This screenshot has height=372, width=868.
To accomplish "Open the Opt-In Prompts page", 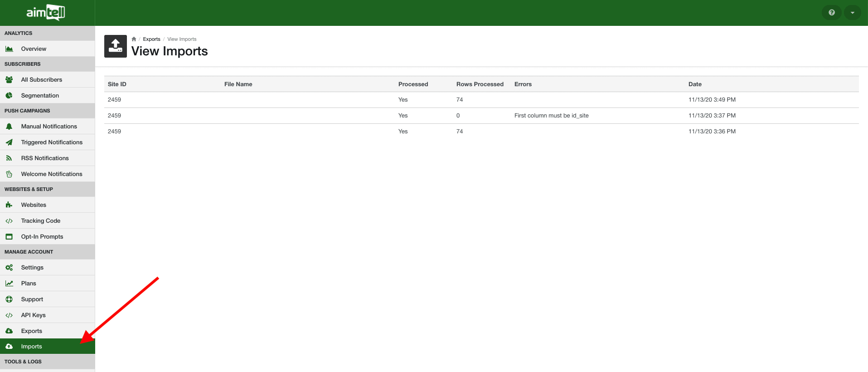I will tap(42, 237).
